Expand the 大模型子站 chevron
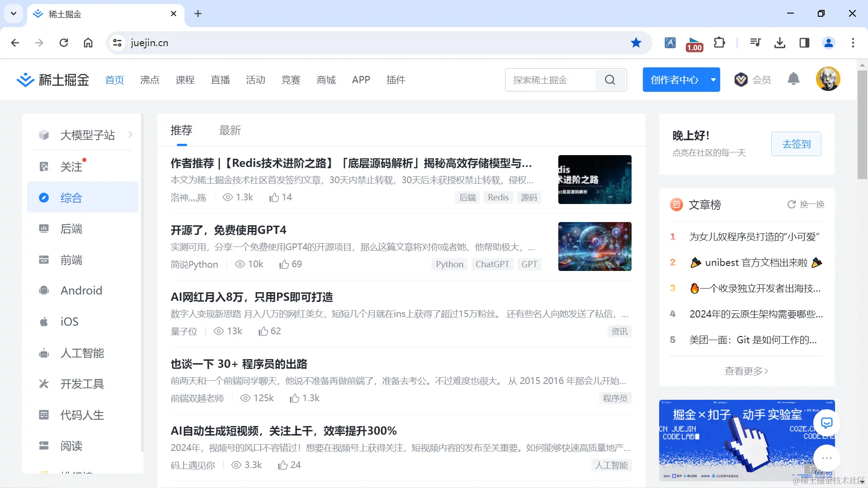This screenshot has height=488, width=868. (130, 134)
